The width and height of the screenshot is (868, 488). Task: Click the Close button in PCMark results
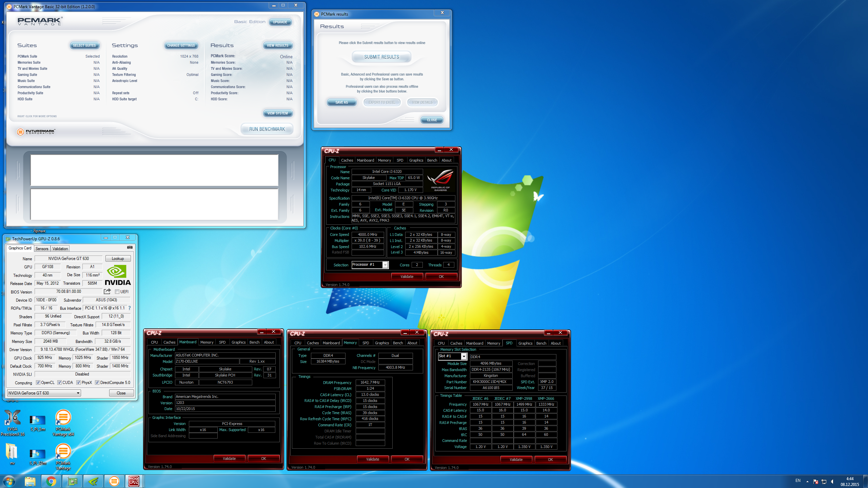(x=432, y=120)
